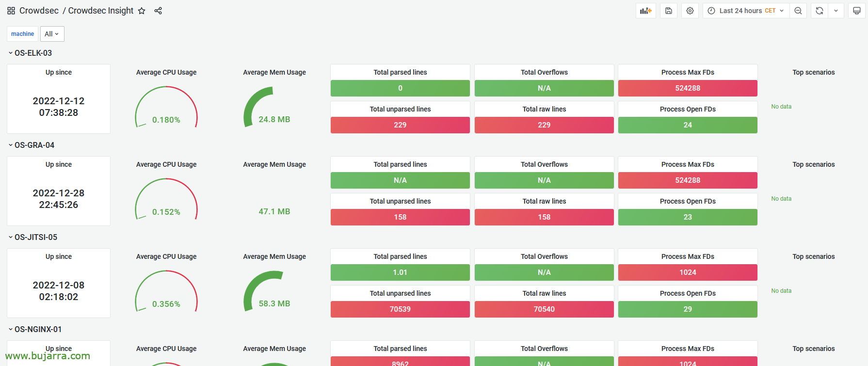Screen dimensions: 868x366
Task: Click OS-JITSI-05 parsed lines value 1.01
Action: pyautogui.click(x=400, y=272)
